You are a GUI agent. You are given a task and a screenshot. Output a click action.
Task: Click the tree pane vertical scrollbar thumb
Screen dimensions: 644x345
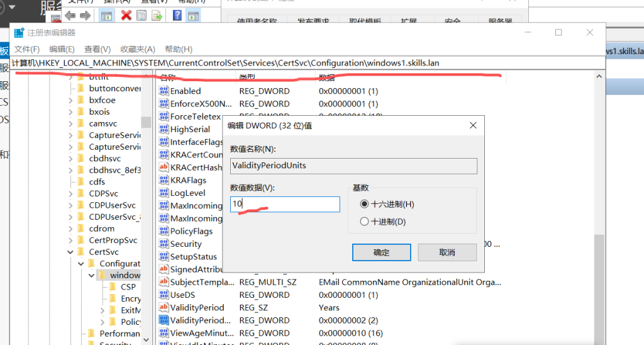coord(146,122)
